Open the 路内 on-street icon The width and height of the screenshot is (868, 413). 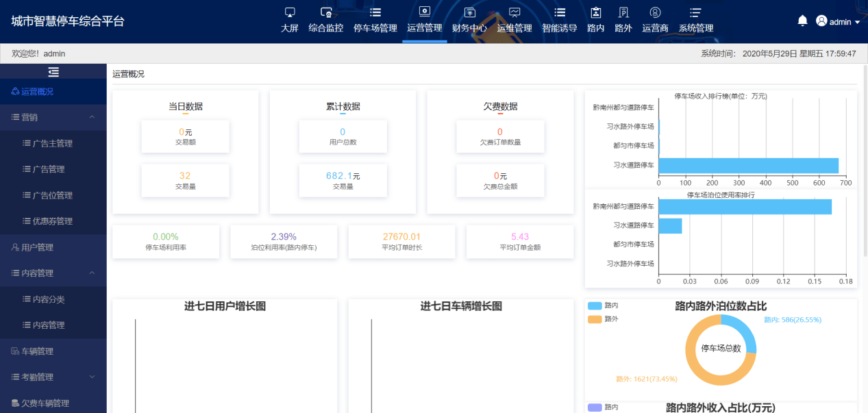pyautogui.click(x=596, y=12)
